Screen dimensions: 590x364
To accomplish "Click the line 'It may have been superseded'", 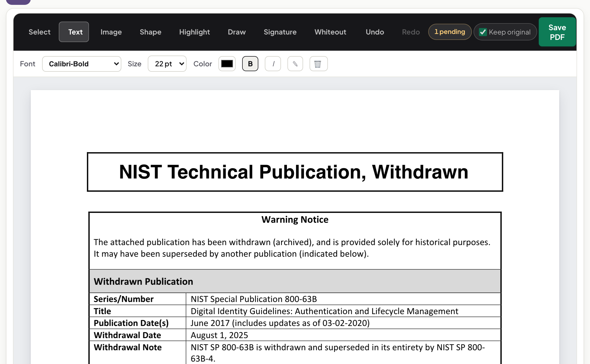I will (231, 254).
